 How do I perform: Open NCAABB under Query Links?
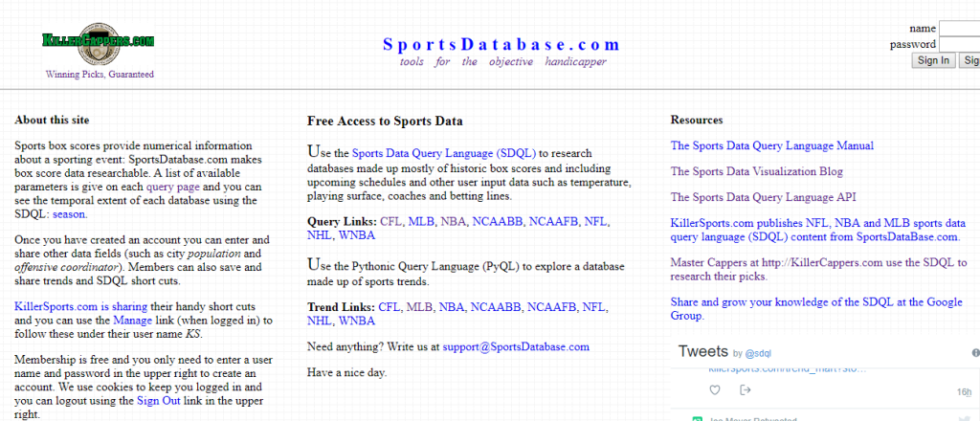(498, 222)
